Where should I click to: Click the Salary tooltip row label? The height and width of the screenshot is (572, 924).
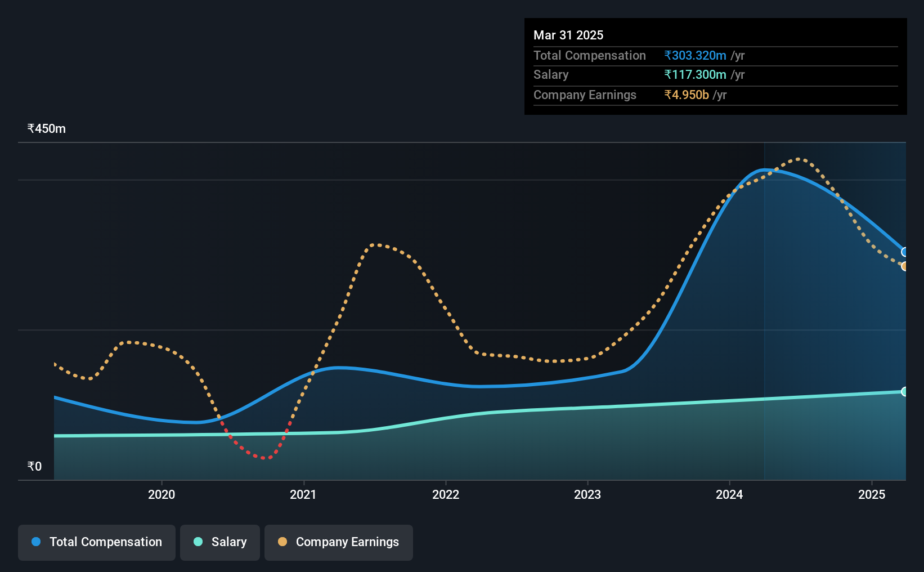click(x=551, y=74)
